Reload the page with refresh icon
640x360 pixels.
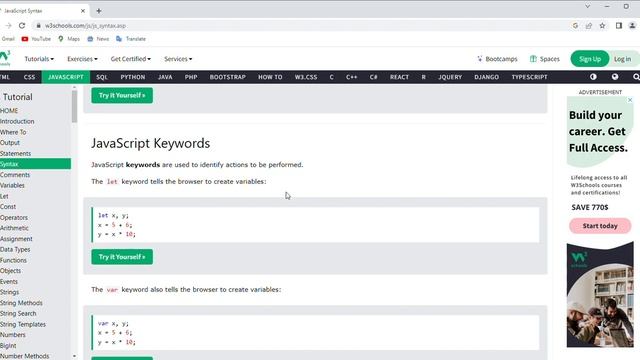(x=22, y=25)
